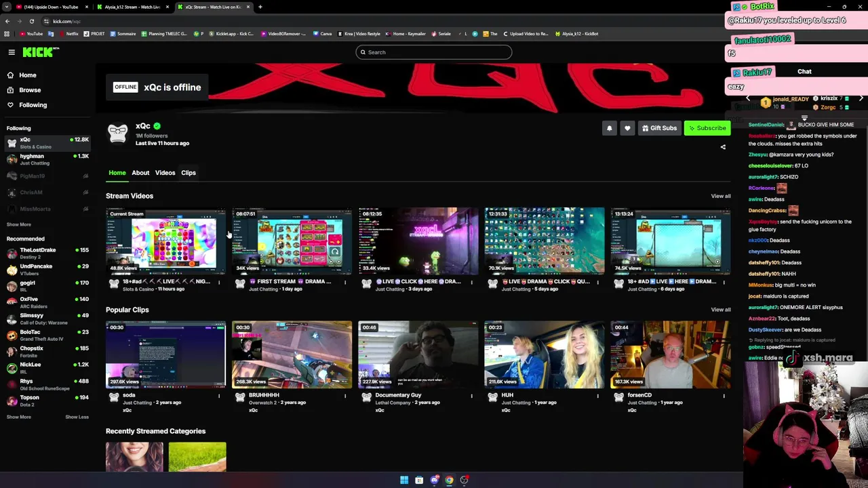
Task: Open options menu for the 08:07:51 video
Action: (x=345, y=282)
